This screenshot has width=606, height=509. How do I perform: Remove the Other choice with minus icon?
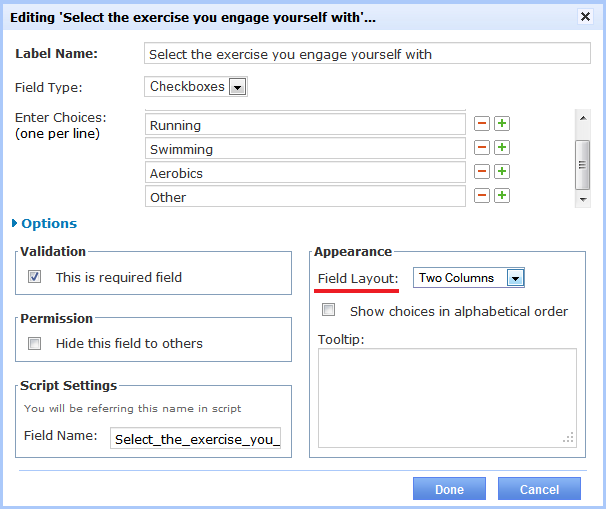tap(482, 196)
